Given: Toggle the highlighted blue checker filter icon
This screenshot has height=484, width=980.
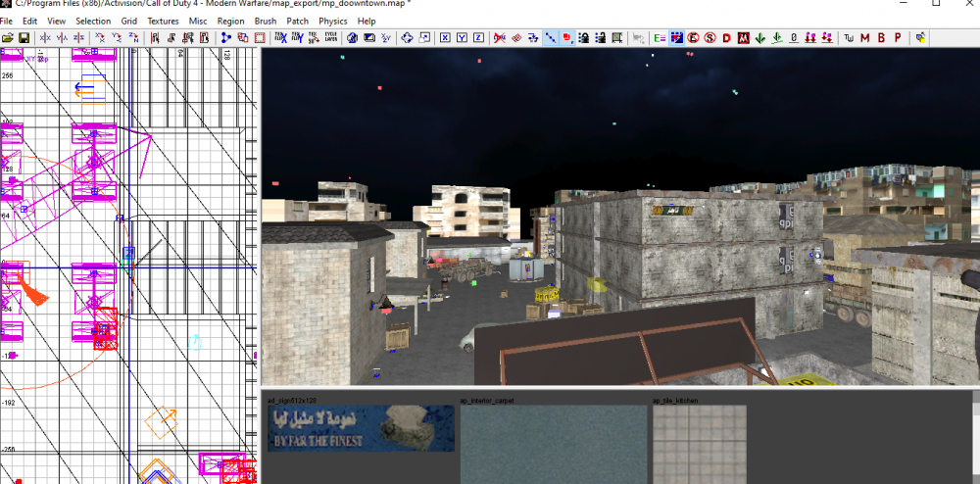Looking at the screenshot, I should tap(676, 38).
